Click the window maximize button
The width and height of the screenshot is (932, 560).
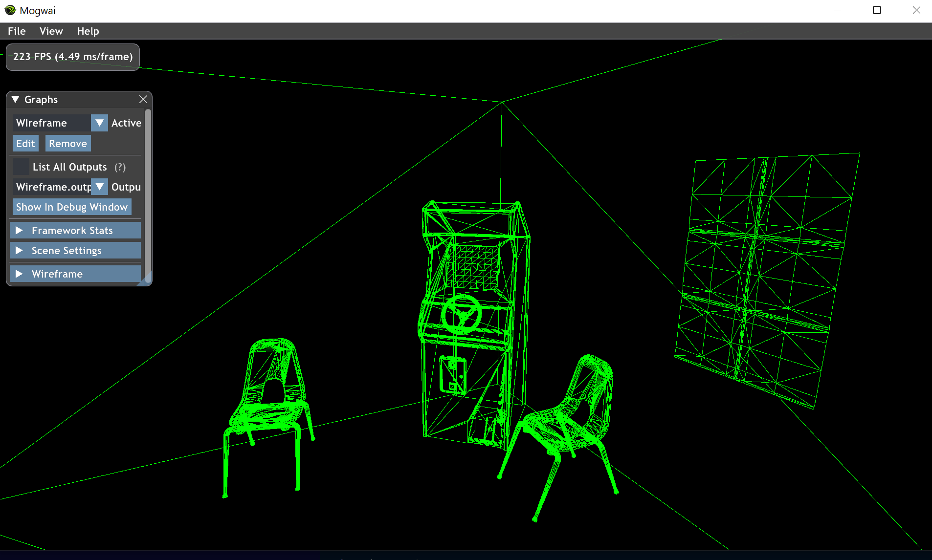point(877,10)
